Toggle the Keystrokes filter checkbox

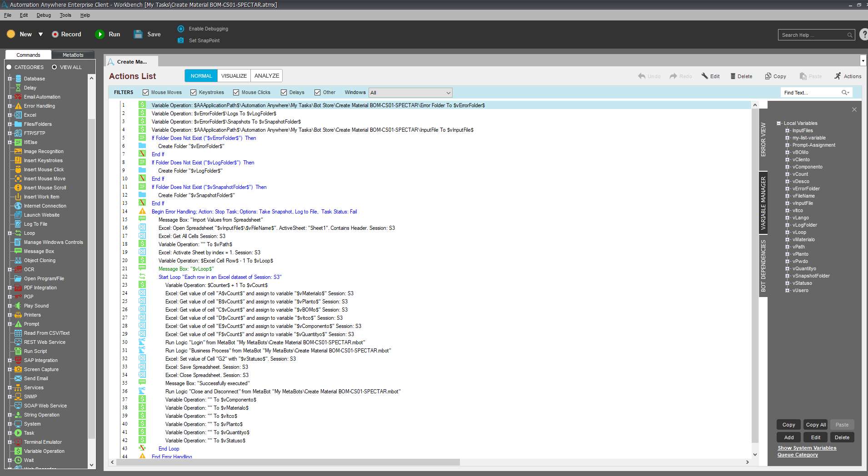coord(194,93)
